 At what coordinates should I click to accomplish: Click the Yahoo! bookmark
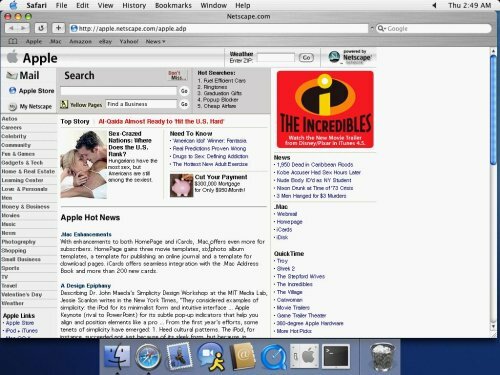(129, 41)
